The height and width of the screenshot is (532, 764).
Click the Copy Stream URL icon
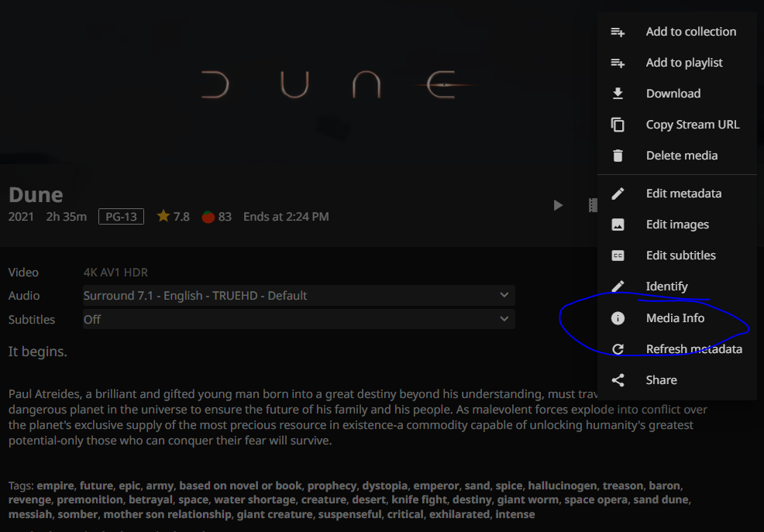[618, 125]
